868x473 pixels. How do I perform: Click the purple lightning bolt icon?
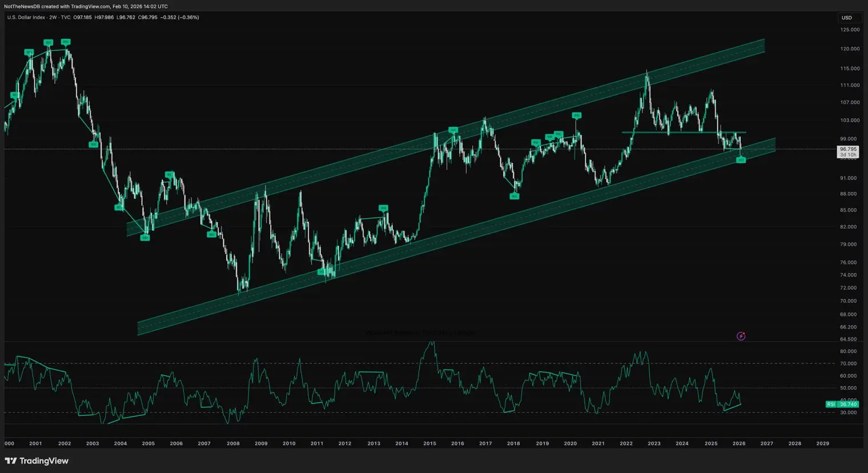(741, 336)
